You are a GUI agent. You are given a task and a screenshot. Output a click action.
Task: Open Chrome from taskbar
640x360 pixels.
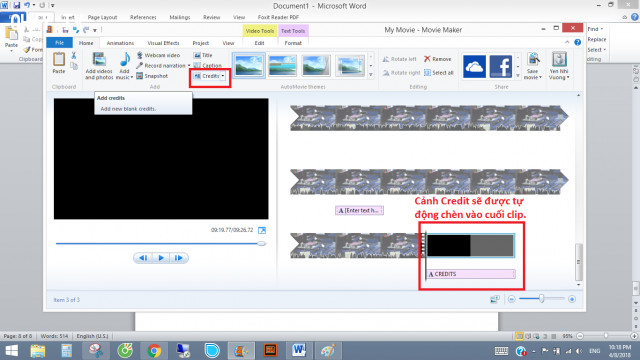pyautogui.click(x=154, y=351)
